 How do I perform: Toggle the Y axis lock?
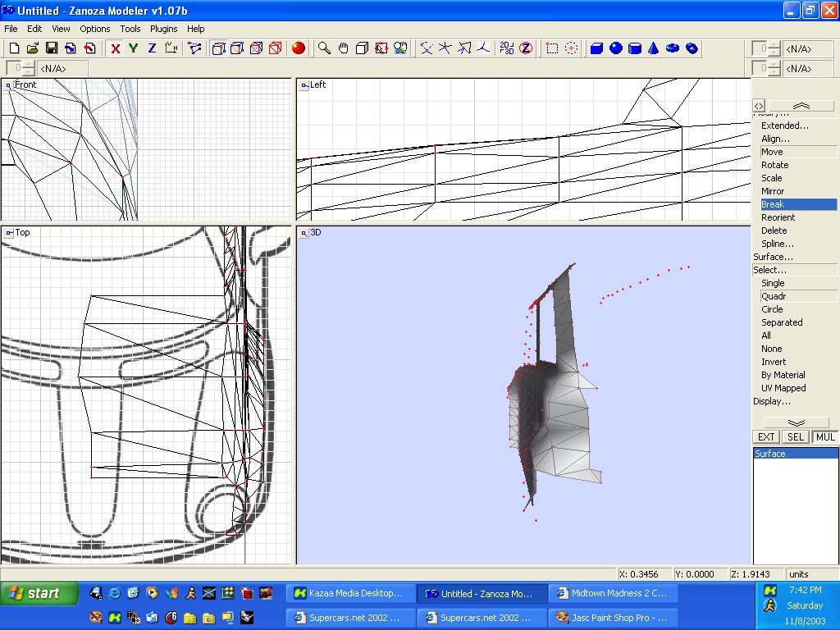133,48
